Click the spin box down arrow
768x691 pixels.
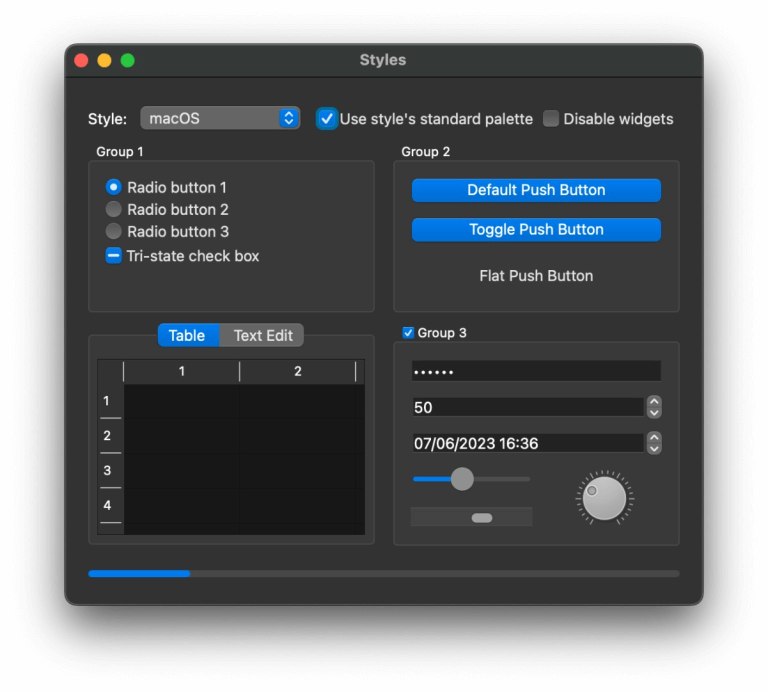click(x=654, y=413)
